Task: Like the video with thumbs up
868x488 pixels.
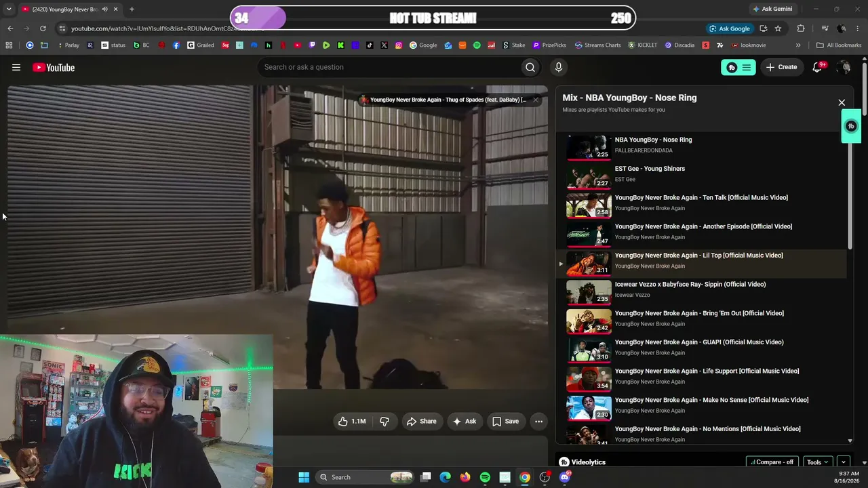Action: coord(352,422)
